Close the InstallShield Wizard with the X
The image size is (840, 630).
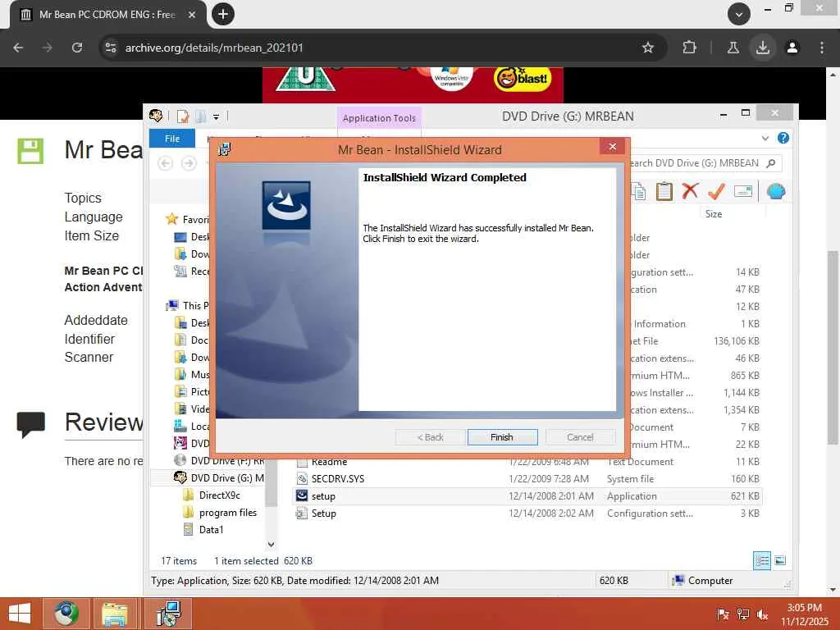(612, 146)
